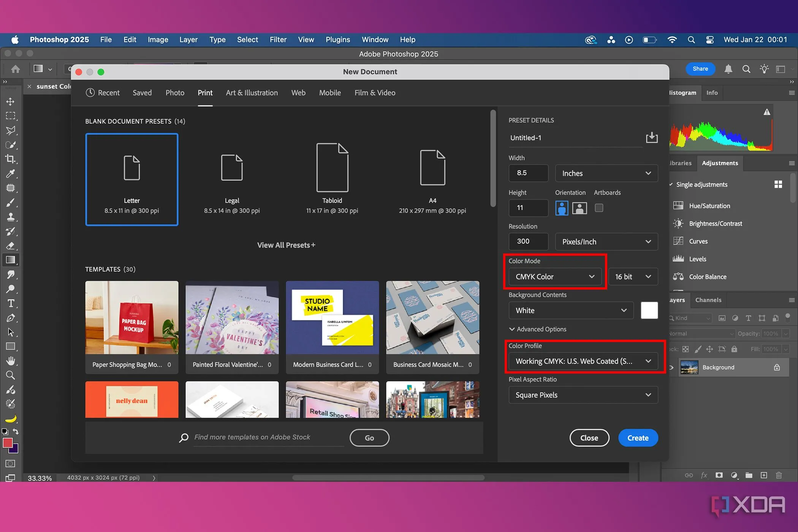Click the Go button
Screen dimensions: 798x532
coord(369,438)
